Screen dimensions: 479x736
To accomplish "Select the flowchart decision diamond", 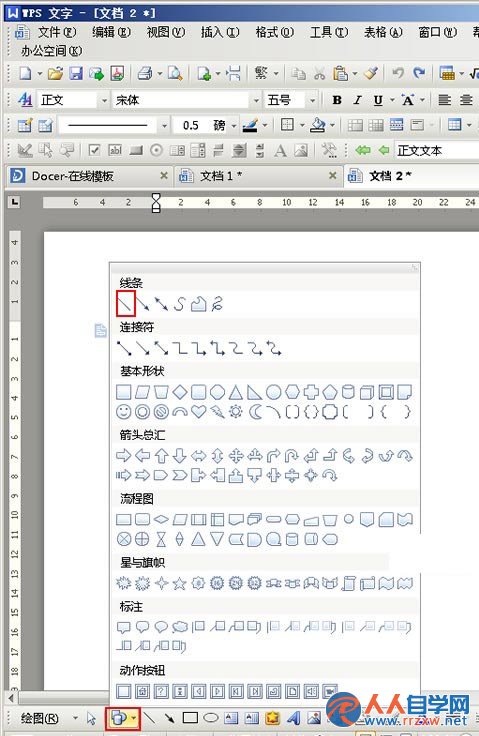I will click(x=161, y=519).
